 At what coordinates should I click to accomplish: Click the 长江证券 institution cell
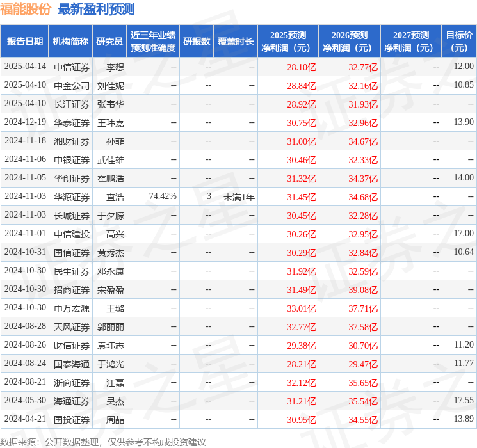72,104
